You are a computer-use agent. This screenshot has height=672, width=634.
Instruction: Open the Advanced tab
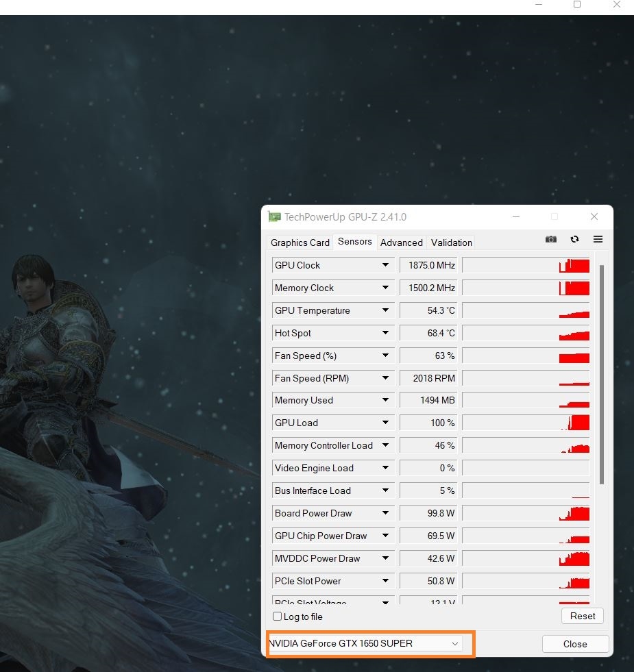pyautogui.click(x=402, y=242)
